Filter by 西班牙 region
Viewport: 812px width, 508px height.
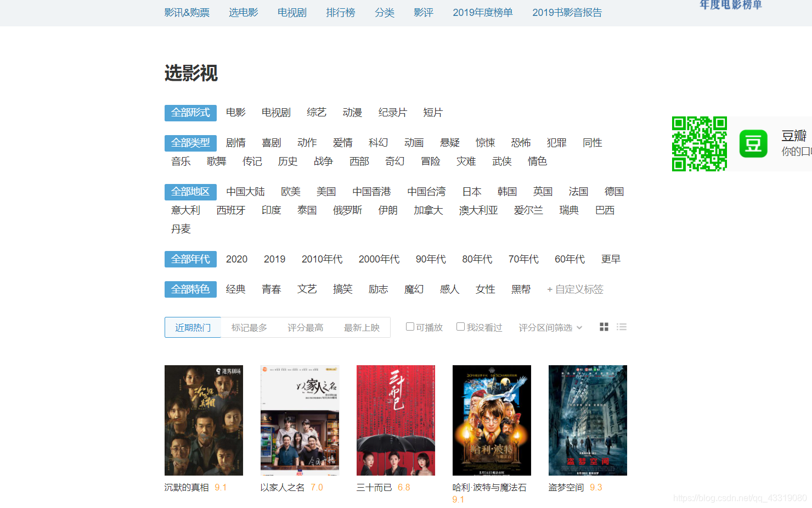[231, 210]
